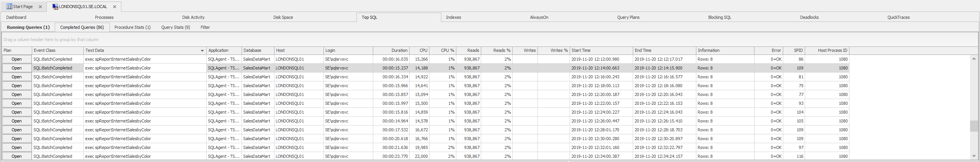This screenshot has height=162, width=980.
Task: Click the Start Page tab icon
Action: (9, 7)
